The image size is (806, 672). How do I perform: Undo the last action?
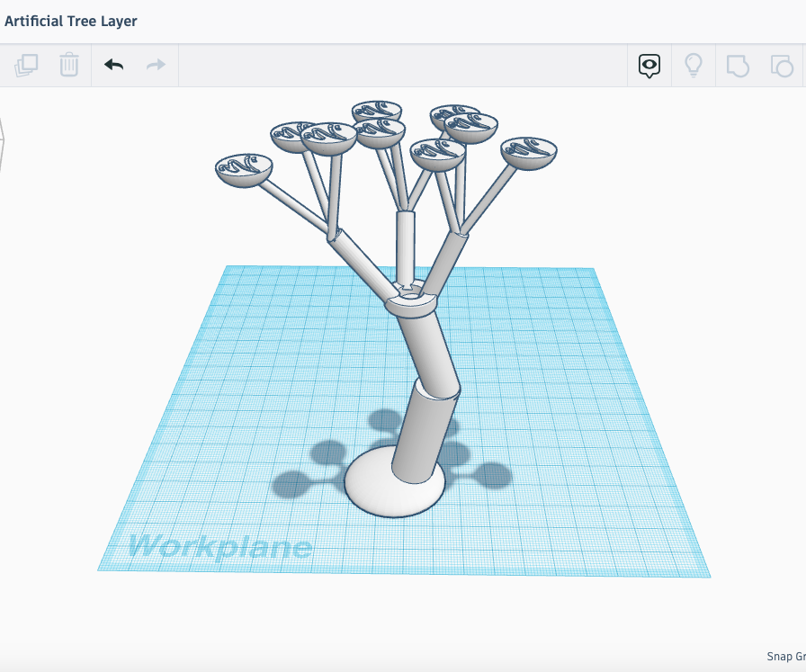pos(113,65)
